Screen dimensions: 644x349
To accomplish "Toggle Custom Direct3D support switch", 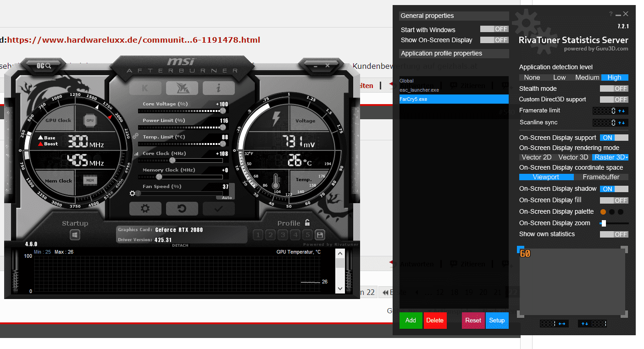I will click(614, 100).
